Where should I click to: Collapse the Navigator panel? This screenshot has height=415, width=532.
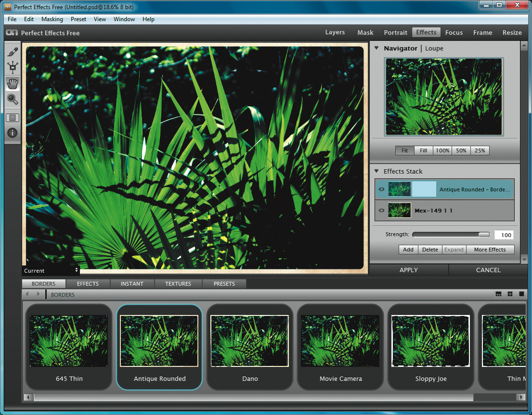pos(376,48)
